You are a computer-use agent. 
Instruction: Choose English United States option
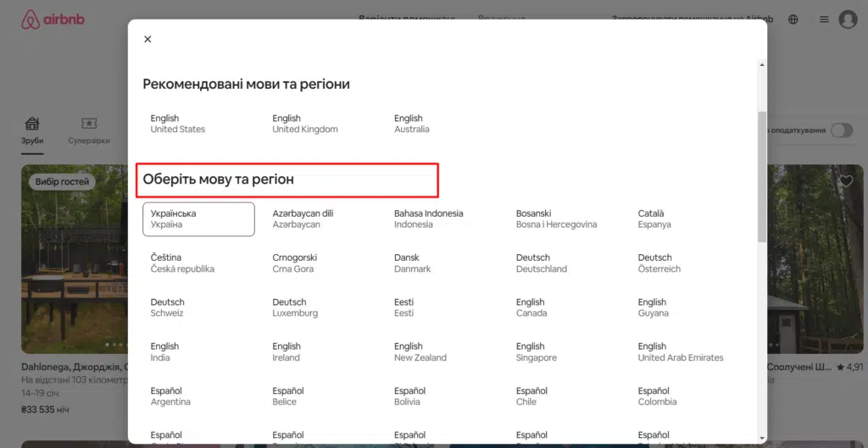[178, 124]
